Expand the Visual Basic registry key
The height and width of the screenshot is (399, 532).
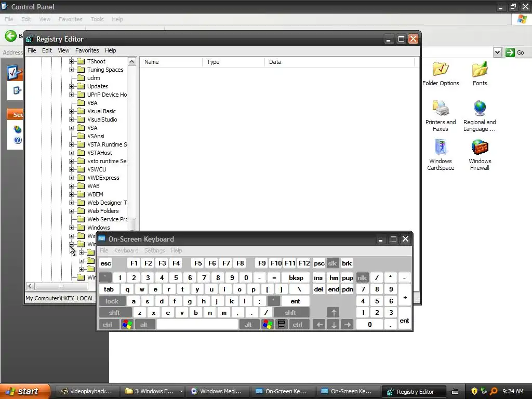pos(71,111)
